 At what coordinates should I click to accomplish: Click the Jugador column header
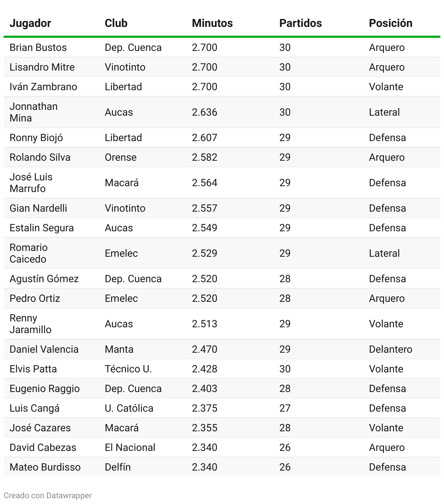click(x=30, y=23)
